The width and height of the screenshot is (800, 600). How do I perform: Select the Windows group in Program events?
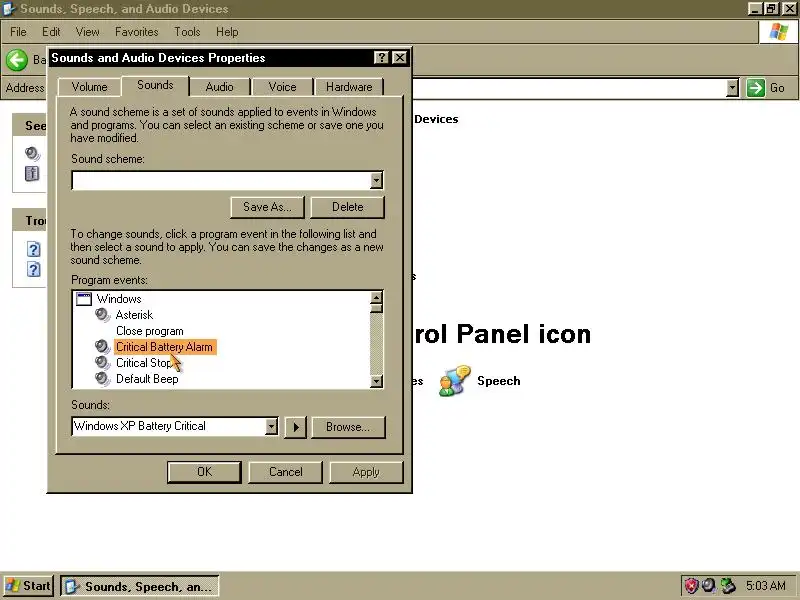click(119, 299)
